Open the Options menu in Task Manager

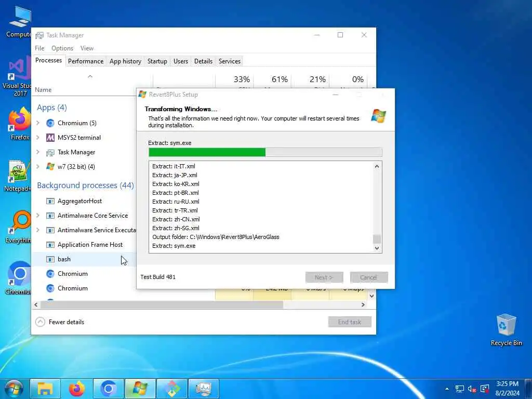pos(62,48)
